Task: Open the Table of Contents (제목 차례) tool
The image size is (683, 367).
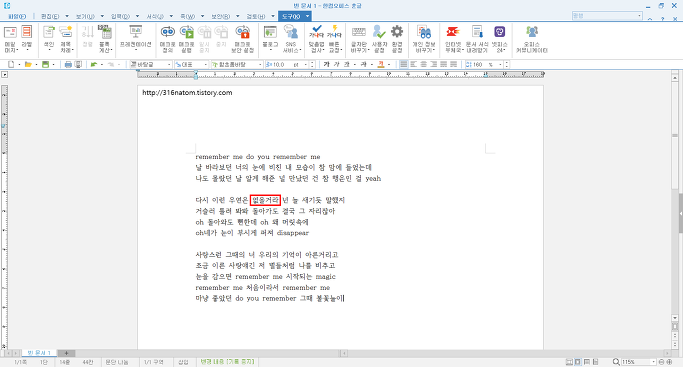Action: pos(66,39)
